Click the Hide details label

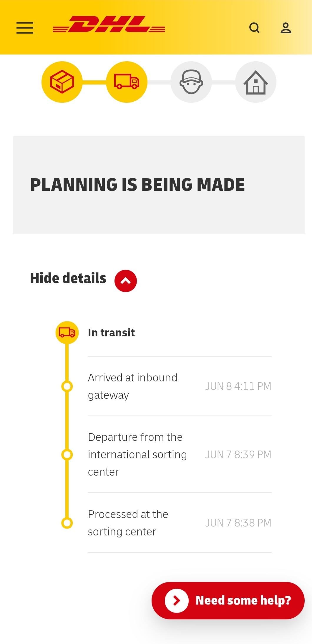68,278
